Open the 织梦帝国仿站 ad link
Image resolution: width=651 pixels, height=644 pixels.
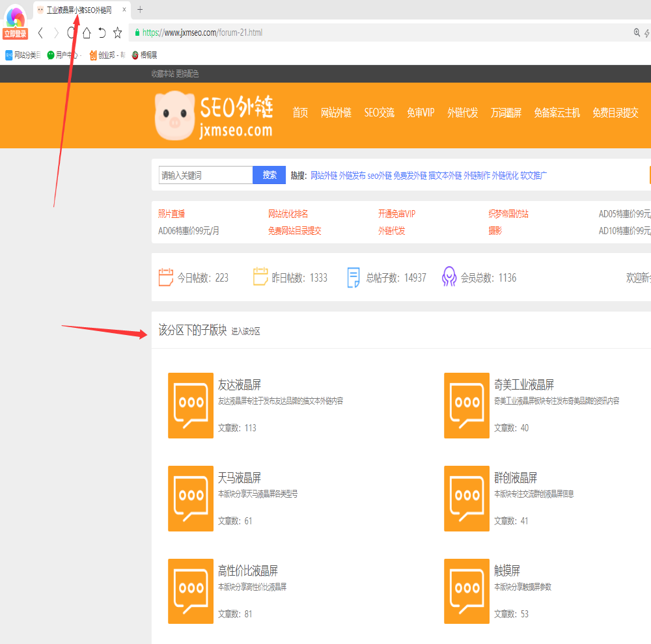click(x=508, y=214)
